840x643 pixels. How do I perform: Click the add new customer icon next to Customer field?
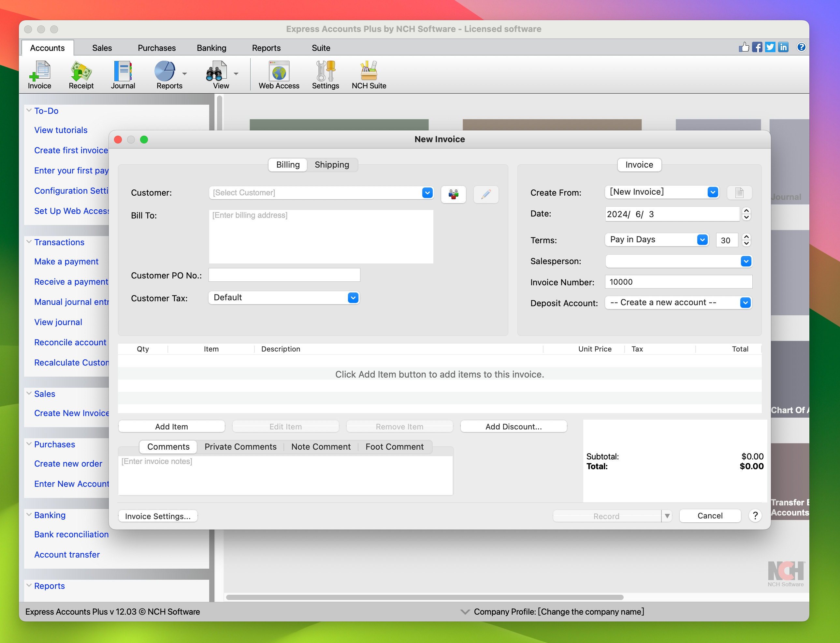(453, 193)
